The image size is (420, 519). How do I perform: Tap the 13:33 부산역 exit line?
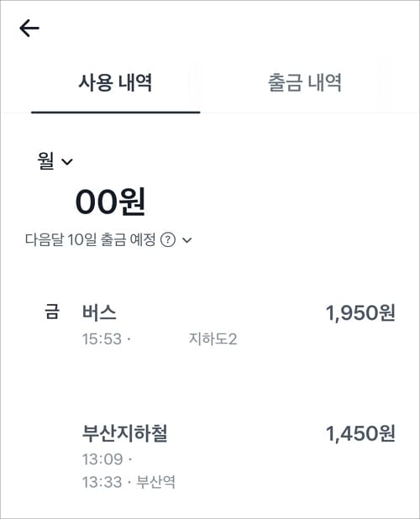(129, 482)
